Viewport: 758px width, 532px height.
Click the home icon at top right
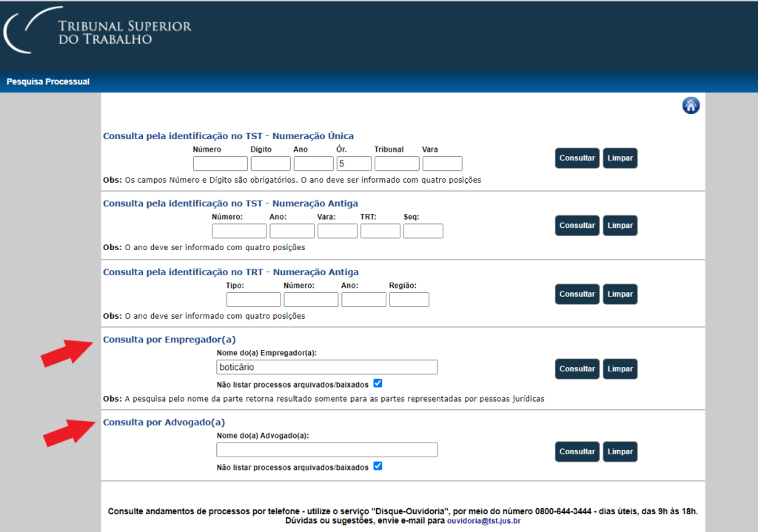coord(691,105)
